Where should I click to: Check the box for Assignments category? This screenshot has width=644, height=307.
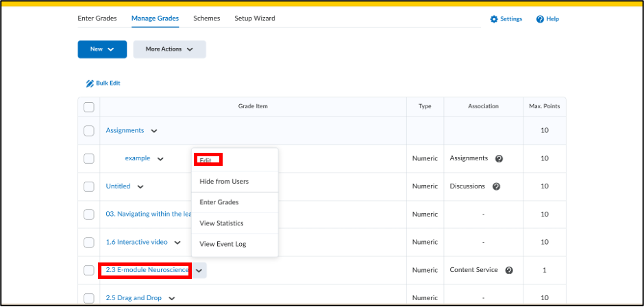[x=89, y=131]
